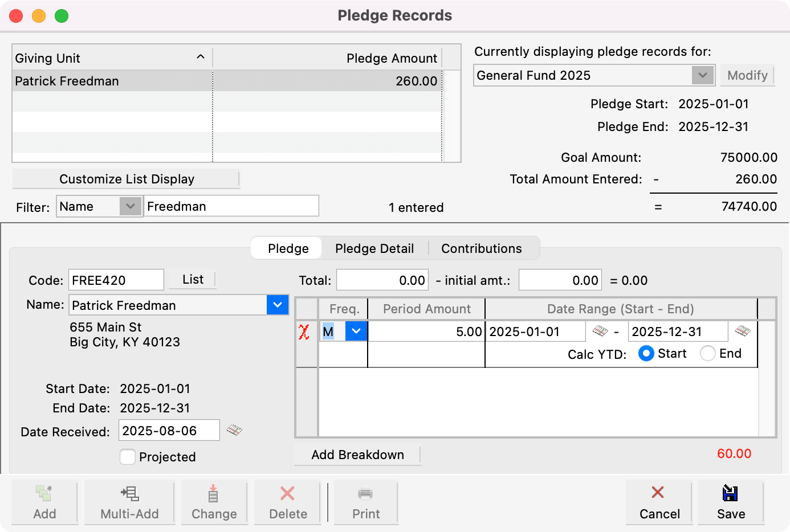Screen dimensions: 790x532
Task: Add a breakdown line with Add Breakdown
Action: (x=357, y=455)
